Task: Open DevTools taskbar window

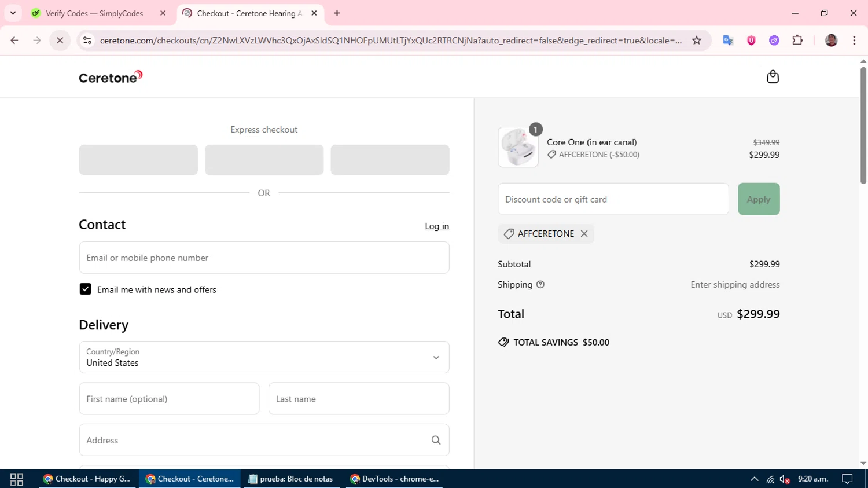Action: (x=395, y=479)
